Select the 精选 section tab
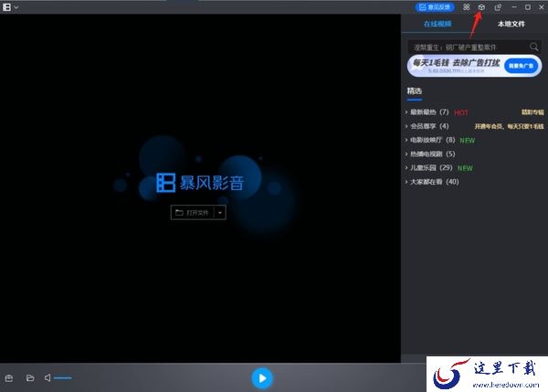This screenshot has width=548, height=392. 415,91
